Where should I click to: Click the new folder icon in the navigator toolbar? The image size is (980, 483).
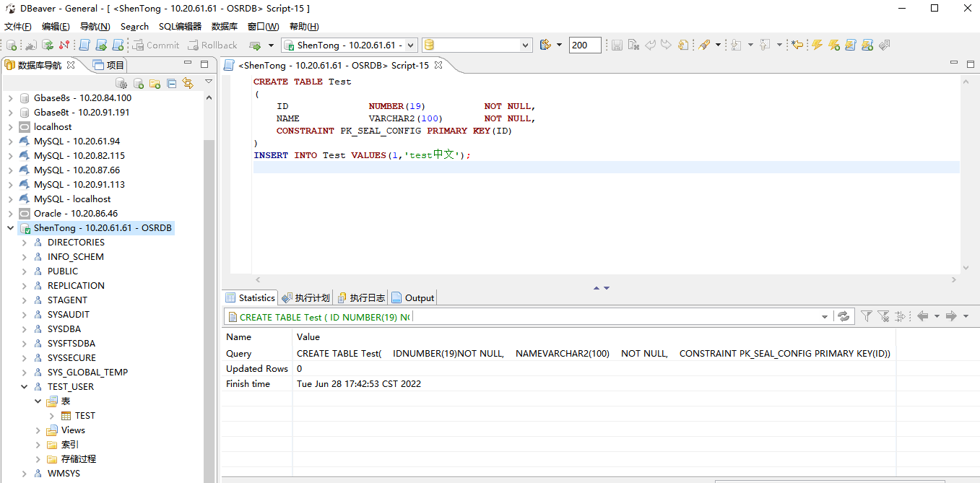point(155,83)
